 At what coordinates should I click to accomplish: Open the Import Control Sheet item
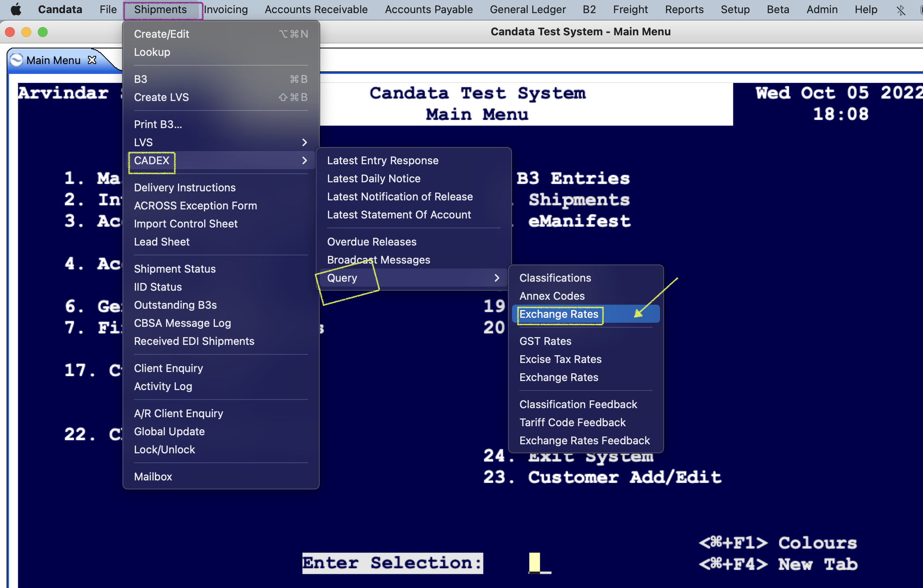pyautogui.click(x=221, y=224)
